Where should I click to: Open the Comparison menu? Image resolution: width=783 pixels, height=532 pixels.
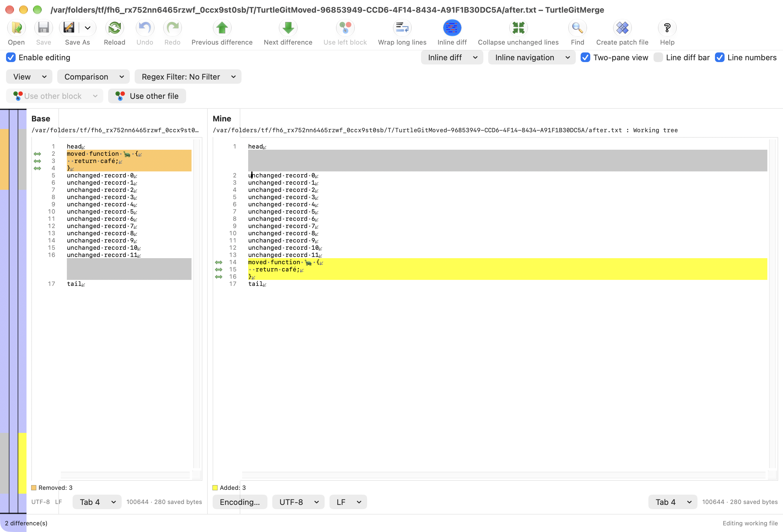click(x=93, y=77)
